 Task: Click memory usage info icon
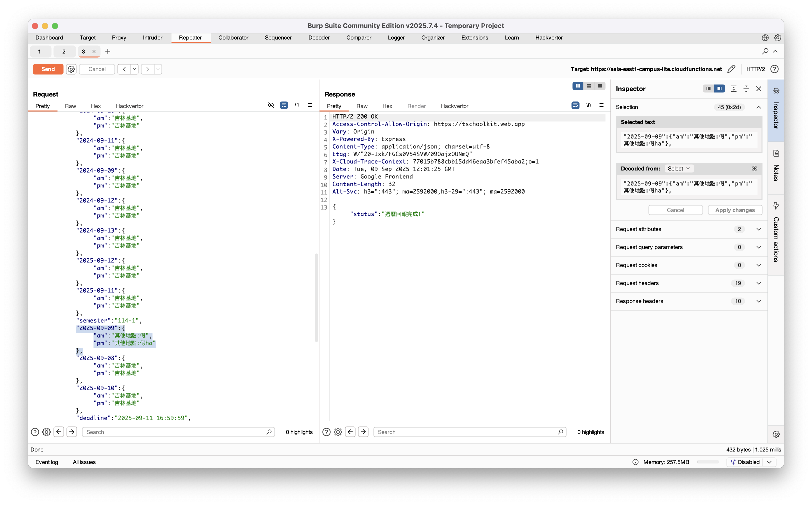click(x=635, y=462)
